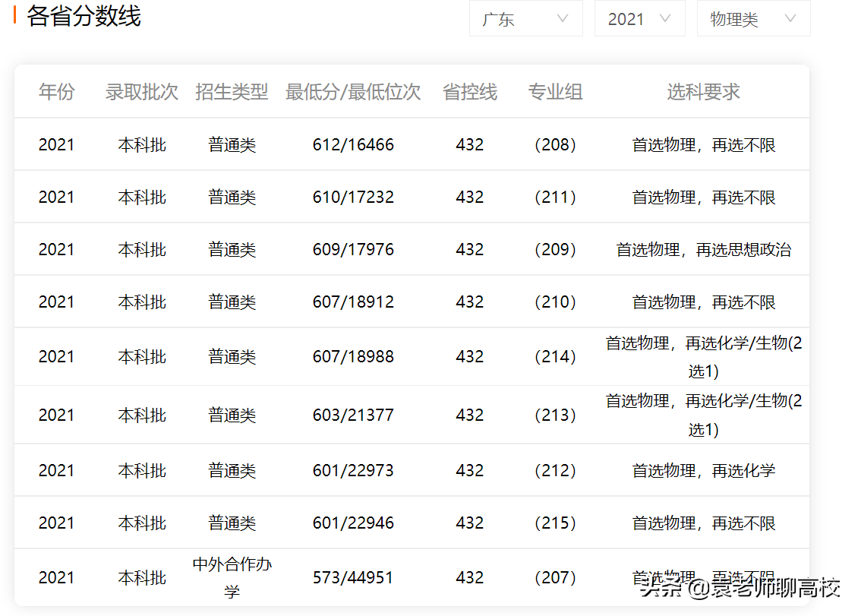Click the score 612/16466 in first row
Image resolution: width=858 pixels, height=616 pixels.
[353, 144]
